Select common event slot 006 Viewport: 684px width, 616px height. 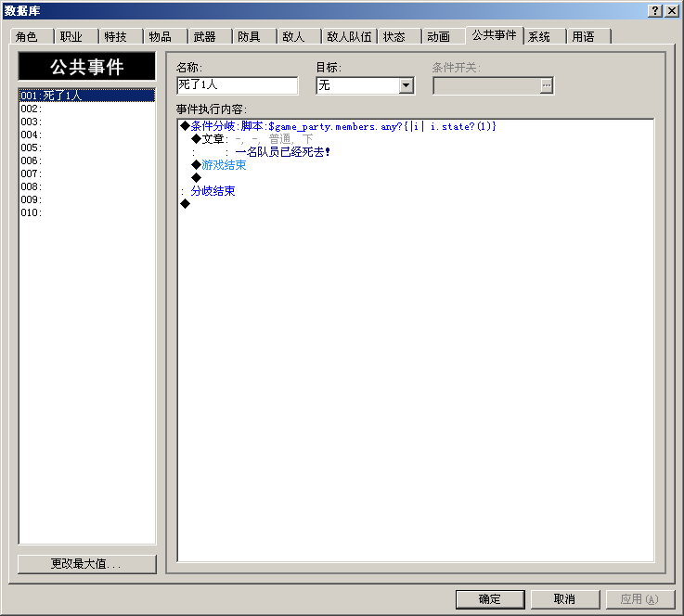coord(87,160)
